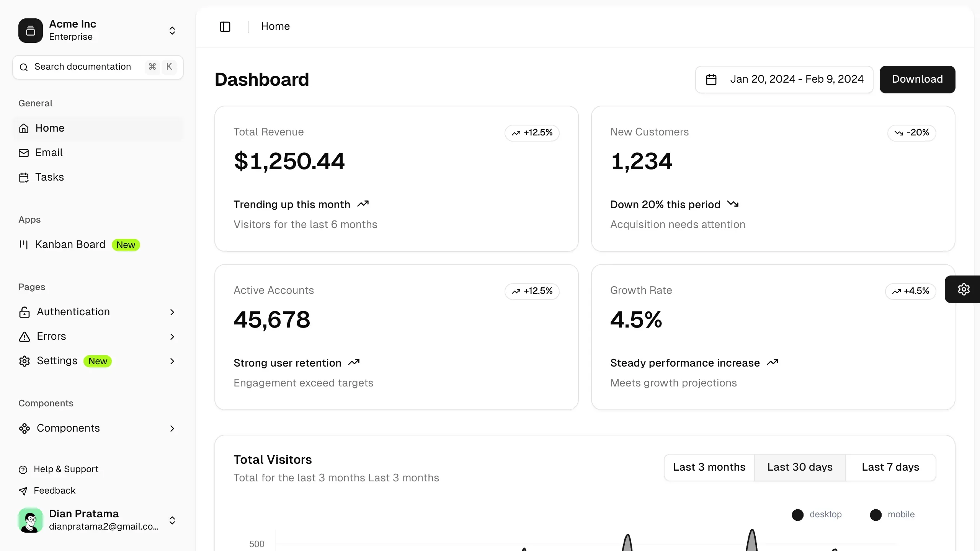Open the date range picker Jan 20 - Feb 9
The height and width of the screenshot is (551, 980).
pos(784,79)
